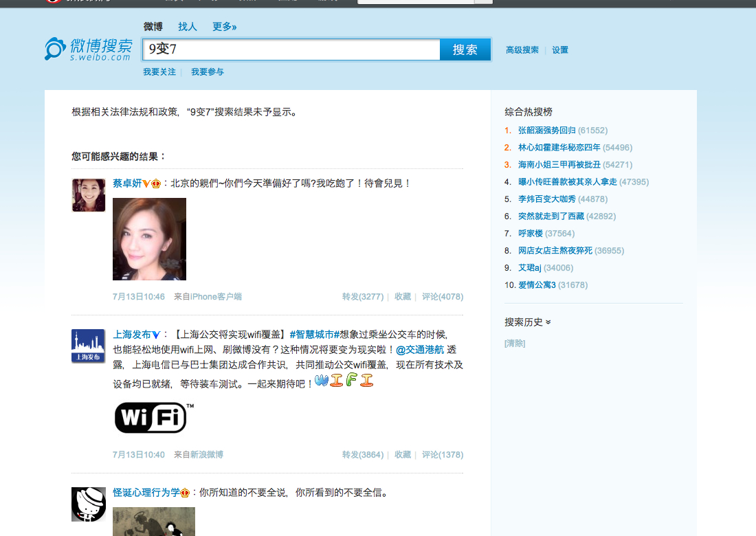Focus the search box containing 9变7
The image size is (756, 536).
pyautogui.click(x=291, y=49)
